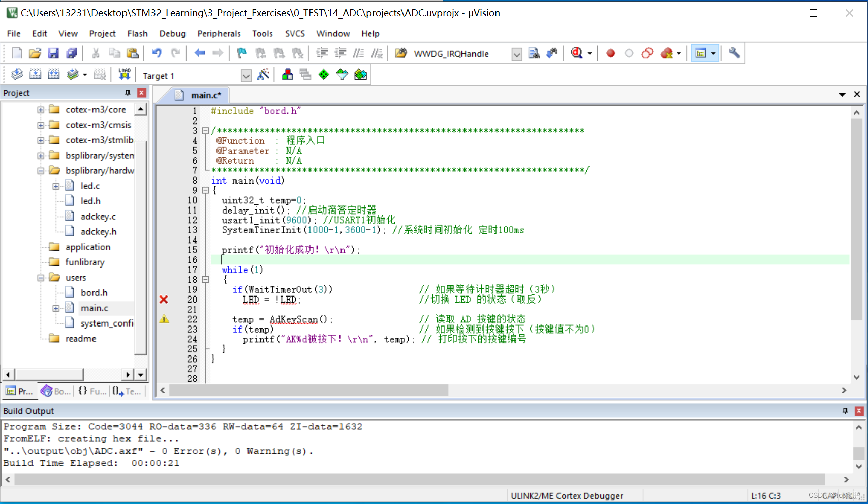Save all files with the multi-disk icon

point(72,53)
